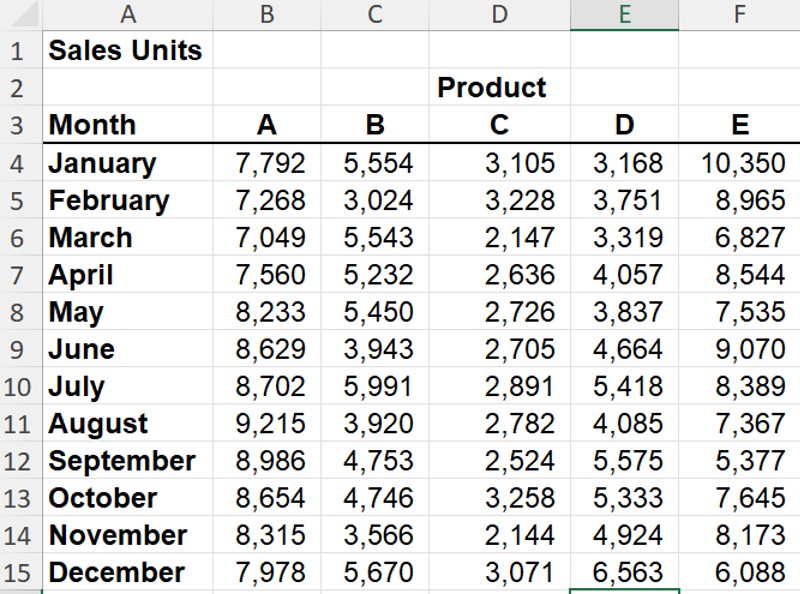Click the cell with value 7,535
This screenshot has width=800, height=594.
coord(739,311)
